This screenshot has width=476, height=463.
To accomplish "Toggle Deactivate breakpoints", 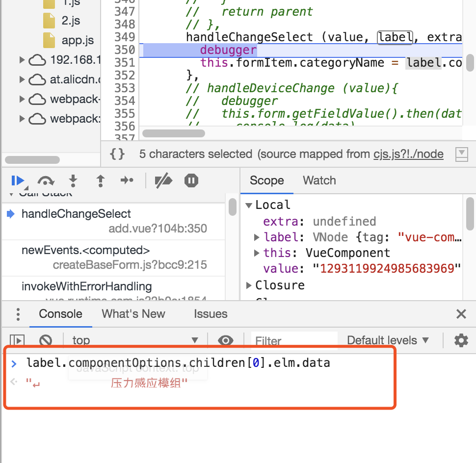I will [x=163, y=180].
